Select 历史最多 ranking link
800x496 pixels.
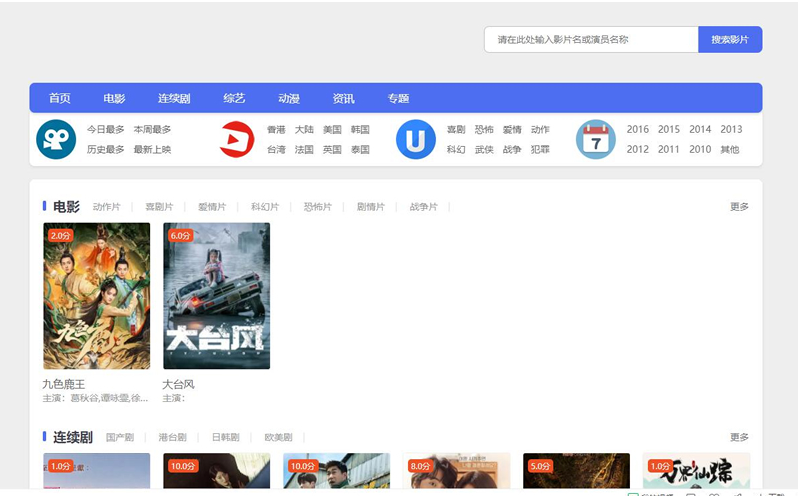tap(106, 150)
